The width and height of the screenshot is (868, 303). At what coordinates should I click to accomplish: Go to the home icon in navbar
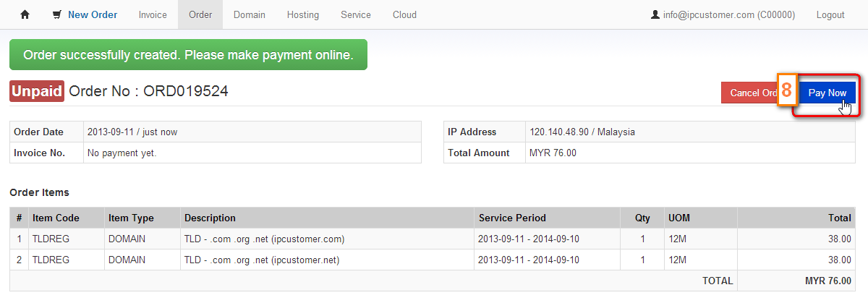pyautogui.click(x=25, y=14)
